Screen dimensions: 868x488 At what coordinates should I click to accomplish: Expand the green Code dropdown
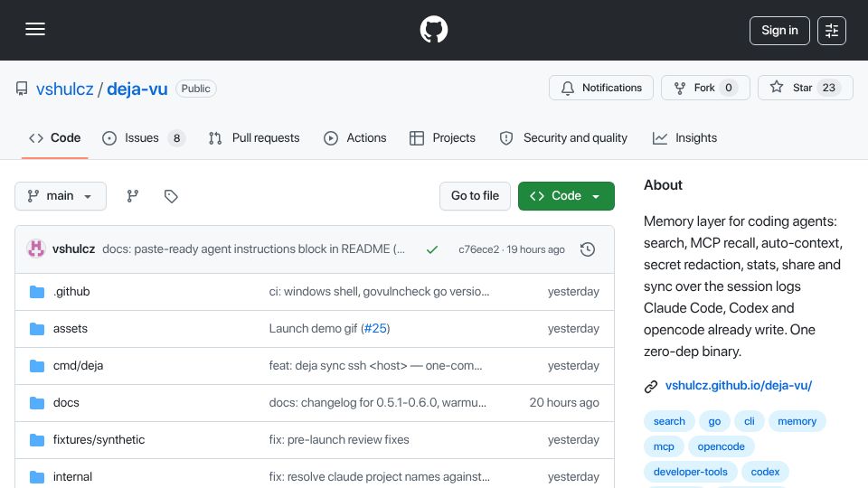566,196
